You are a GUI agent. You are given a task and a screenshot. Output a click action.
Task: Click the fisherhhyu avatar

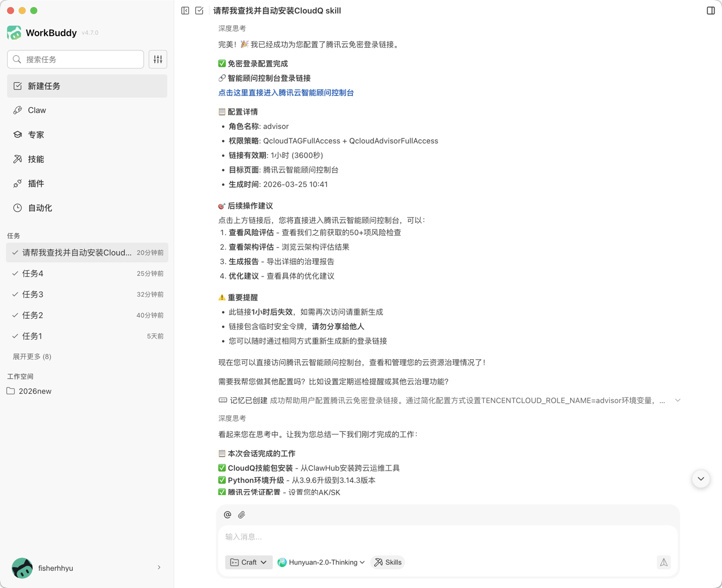(x=22, y=568)
